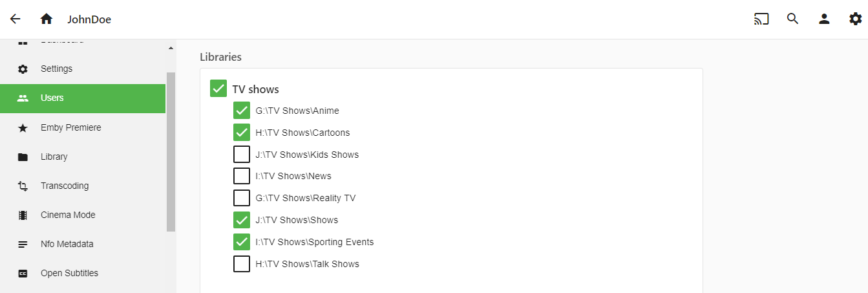This screenshot has height=293, width=868.
Task: Uncheck the TV shows library checkbox
Action: (218, 89)
